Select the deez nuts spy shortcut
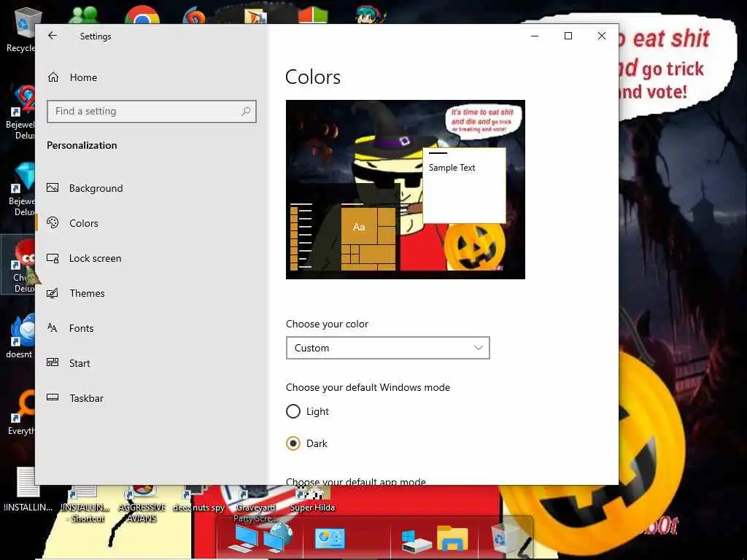 pos(198,499)
